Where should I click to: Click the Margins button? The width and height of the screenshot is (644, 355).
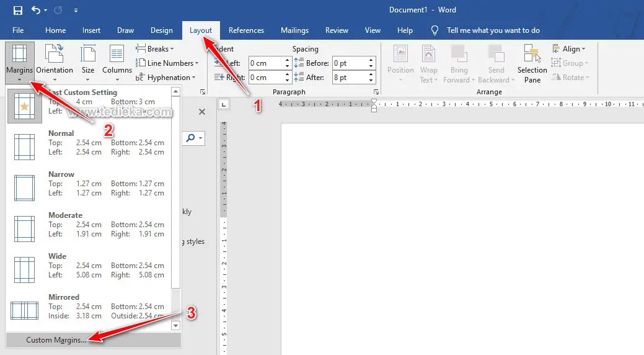point(19,63)
